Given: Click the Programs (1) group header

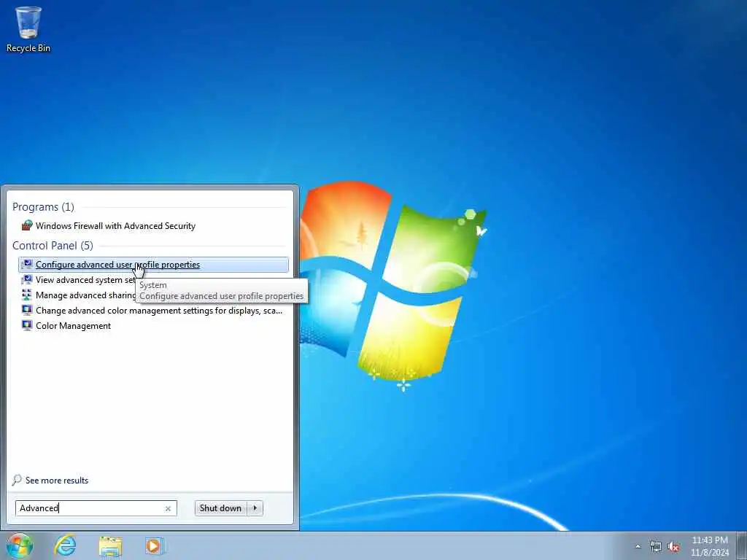Looking at the screenshot, I should pos(43,206).
